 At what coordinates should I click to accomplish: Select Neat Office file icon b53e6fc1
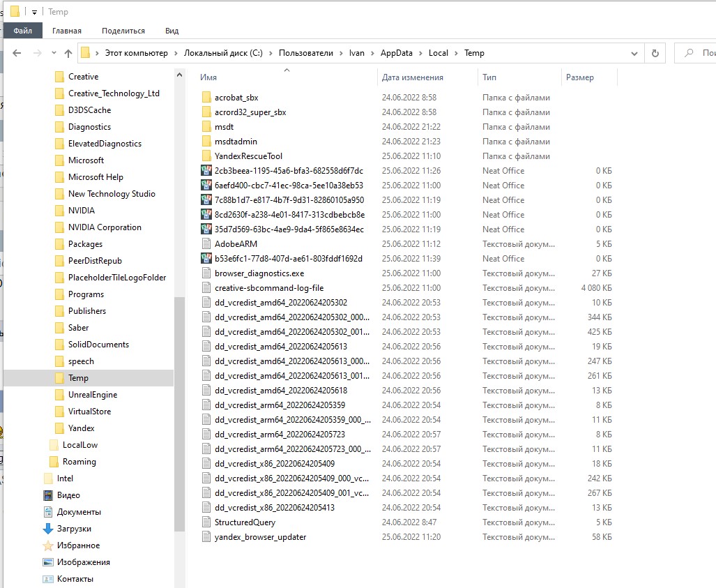[x=206, y=258]
